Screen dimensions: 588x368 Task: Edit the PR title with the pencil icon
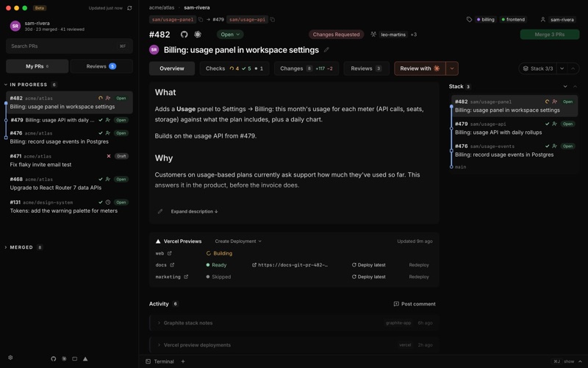coord(326,49)
